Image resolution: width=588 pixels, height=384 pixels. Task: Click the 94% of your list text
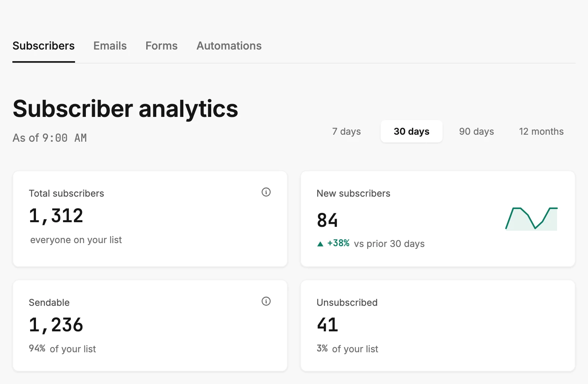[62, 349]
